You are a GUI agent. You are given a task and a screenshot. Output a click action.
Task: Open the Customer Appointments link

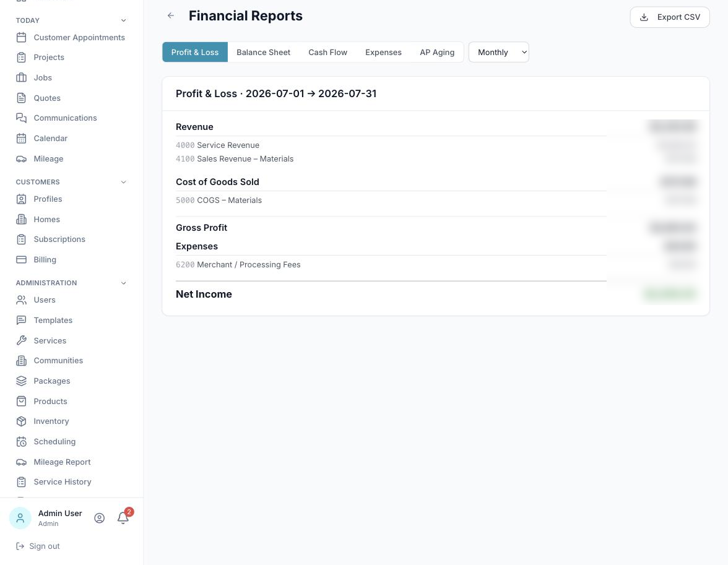(x=79, y=38)
